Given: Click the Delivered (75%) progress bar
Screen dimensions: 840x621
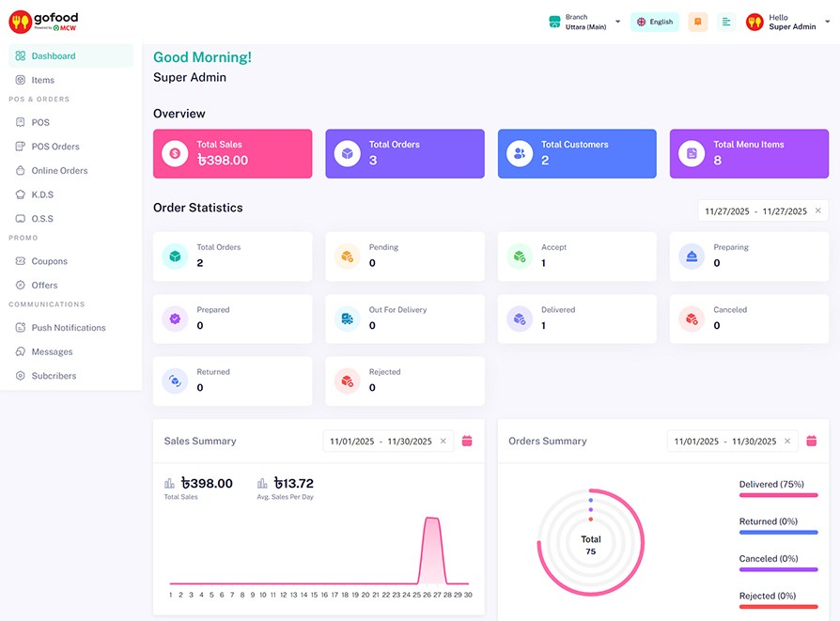Looking at the screenshot, I should click(778, 494).
